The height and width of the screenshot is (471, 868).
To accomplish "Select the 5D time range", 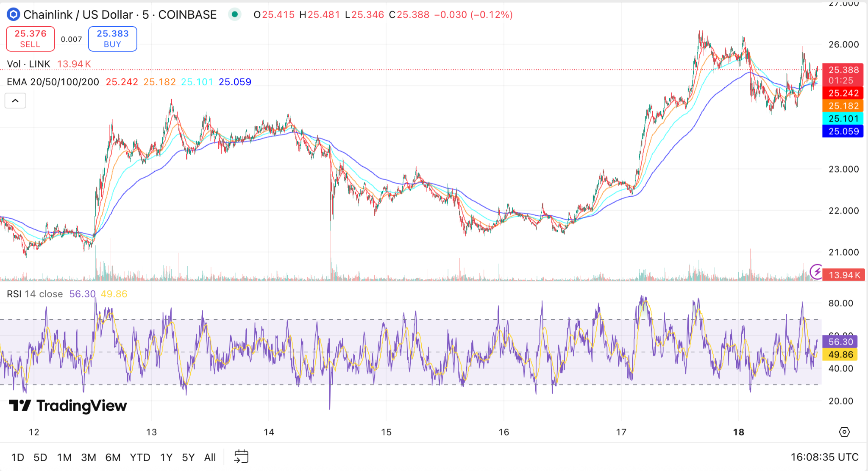I will (40, 457).
